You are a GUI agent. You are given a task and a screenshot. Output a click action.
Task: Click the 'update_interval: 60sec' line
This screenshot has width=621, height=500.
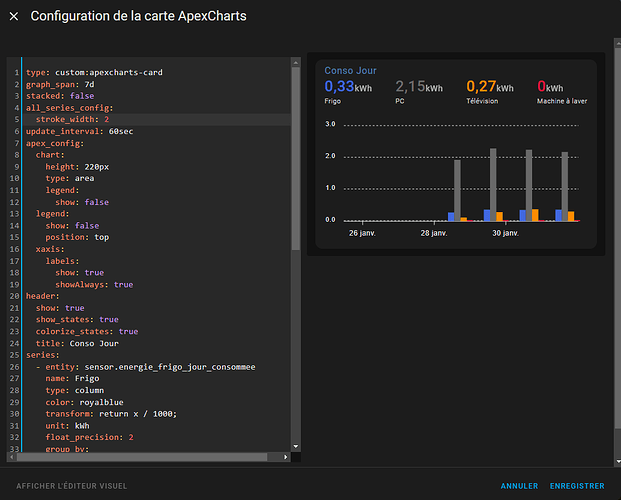pos(80,131)
